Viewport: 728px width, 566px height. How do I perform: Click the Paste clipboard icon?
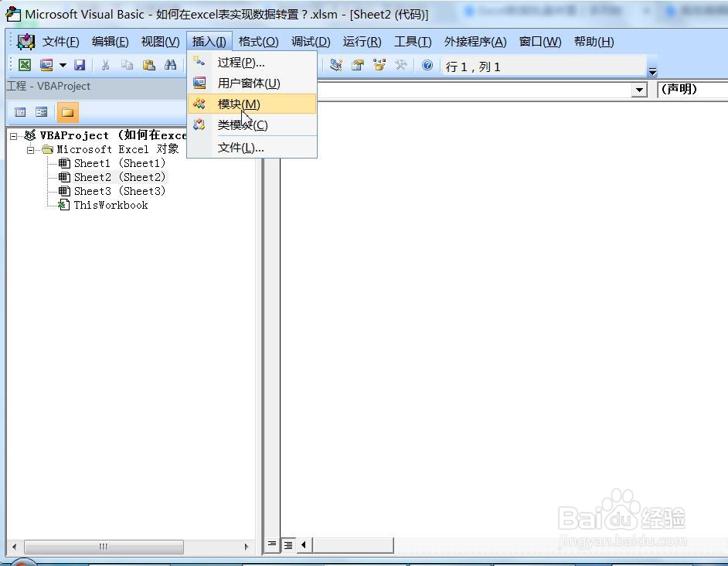click(x=148, y=65)
